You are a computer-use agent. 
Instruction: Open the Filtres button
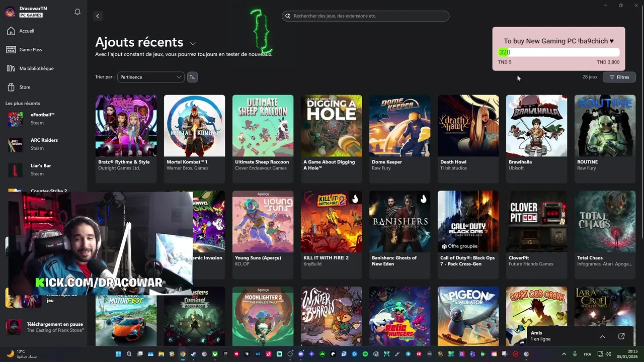coord(619,77)
